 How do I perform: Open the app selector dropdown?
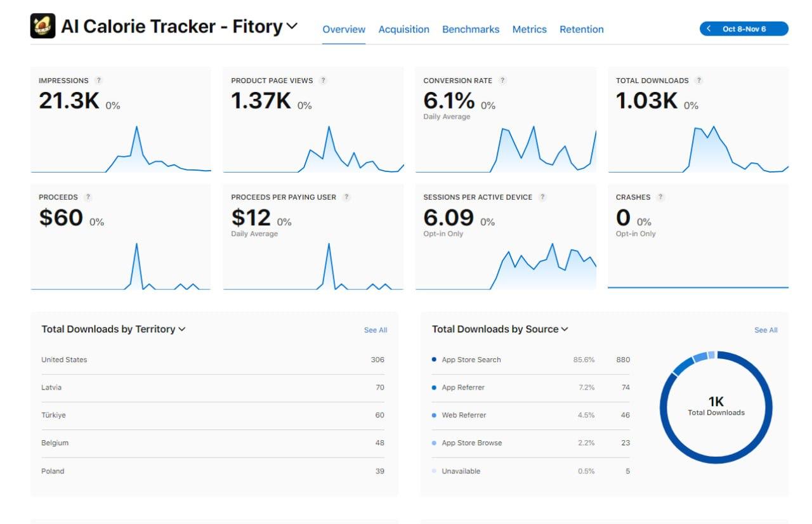[x=292, y=27]
